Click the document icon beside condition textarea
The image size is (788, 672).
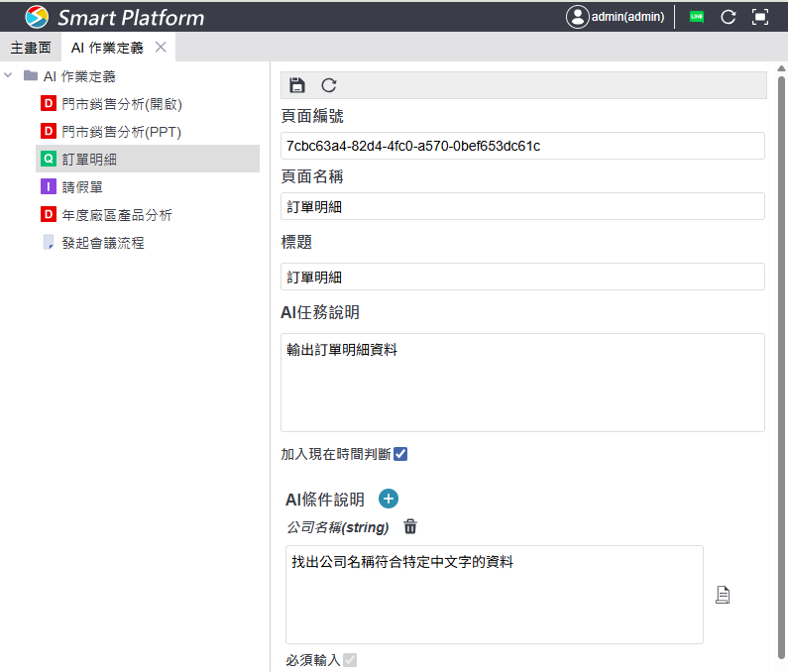tap(723, 595)
